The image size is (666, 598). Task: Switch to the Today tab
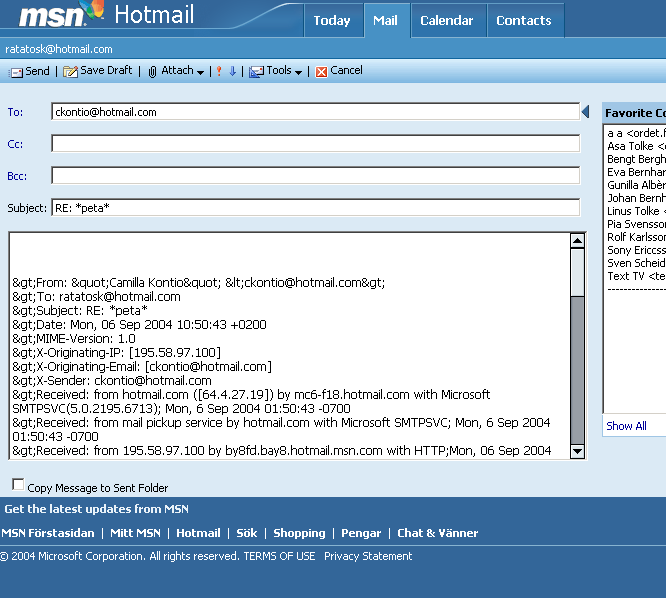pos(332,20)
